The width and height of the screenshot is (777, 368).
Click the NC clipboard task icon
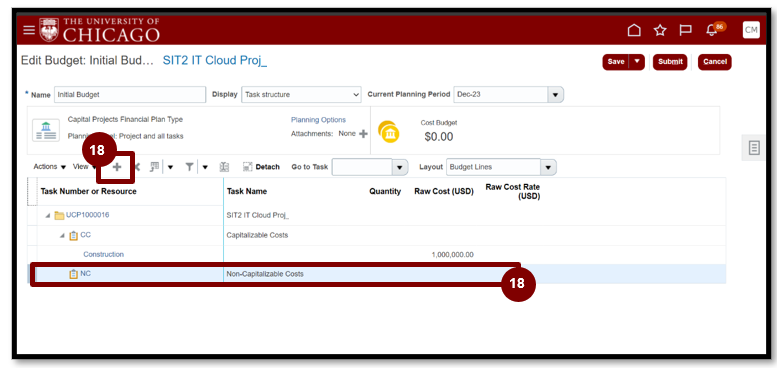pos(73,273)
